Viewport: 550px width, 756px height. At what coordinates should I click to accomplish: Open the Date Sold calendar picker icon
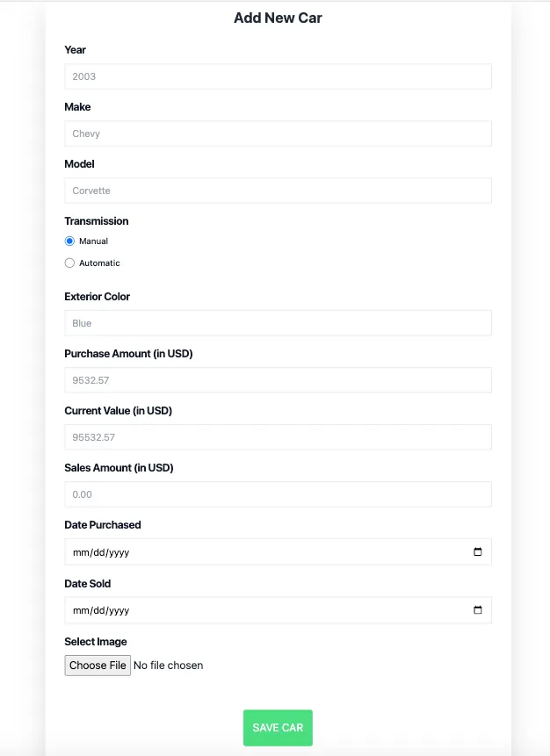click(478, 610)
